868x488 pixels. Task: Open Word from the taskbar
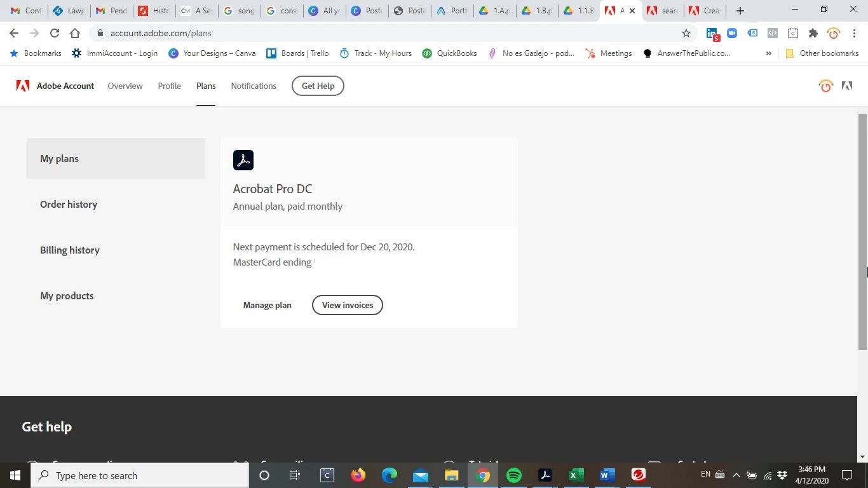click(607, 475)
